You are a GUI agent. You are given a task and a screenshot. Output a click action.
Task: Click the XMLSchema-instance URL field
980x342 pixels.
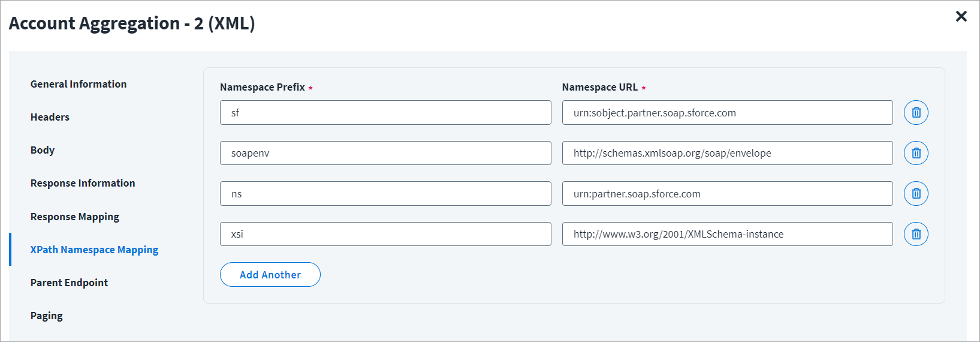[726, 234]
